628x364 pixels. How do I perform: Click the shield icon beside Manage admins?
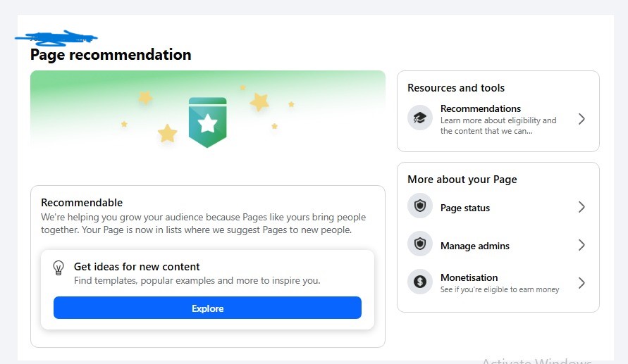click(x=420, y=244)
